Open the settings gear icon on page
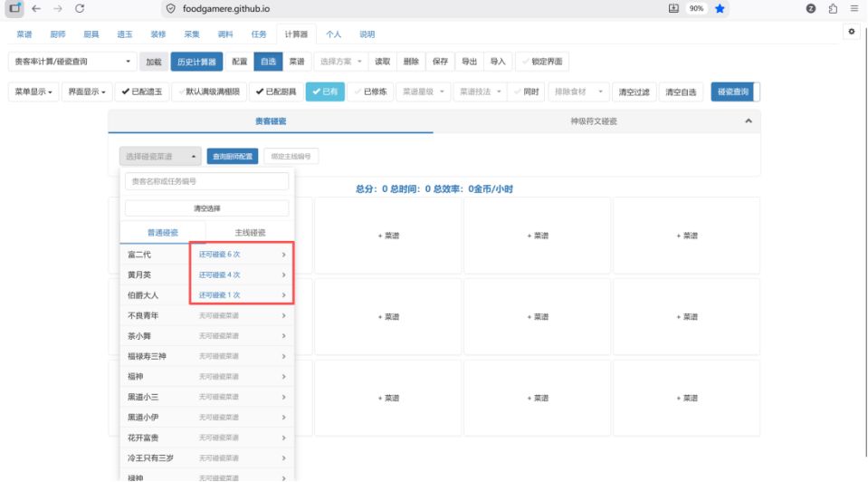Screen dimensions: 868x482 [852, 32]
